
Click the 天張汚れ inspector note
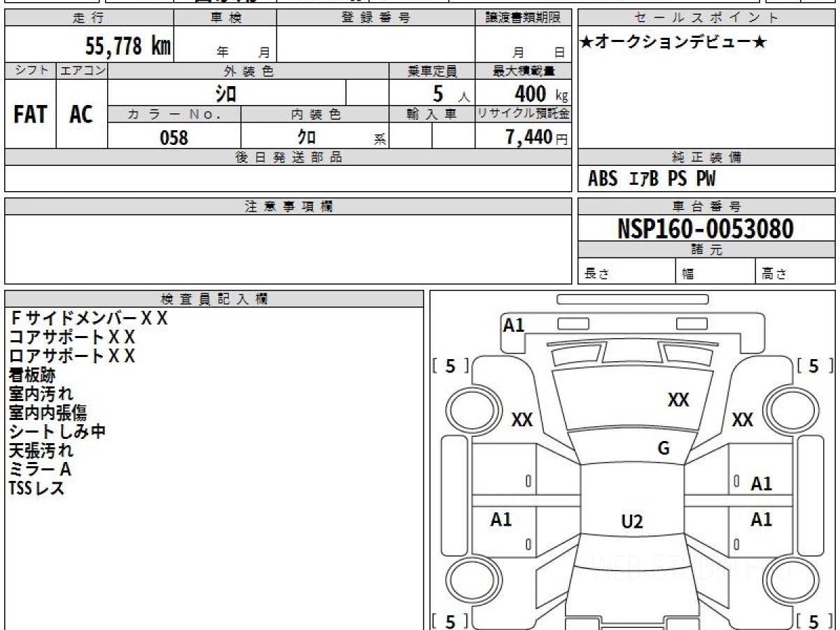click(x=41, y=451)
